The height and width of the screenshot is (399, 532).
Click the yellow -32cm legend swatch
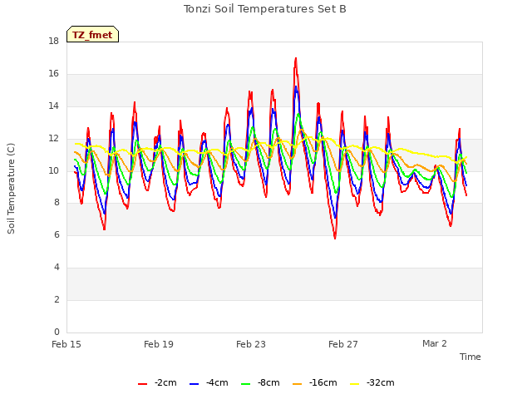[355, 384]
